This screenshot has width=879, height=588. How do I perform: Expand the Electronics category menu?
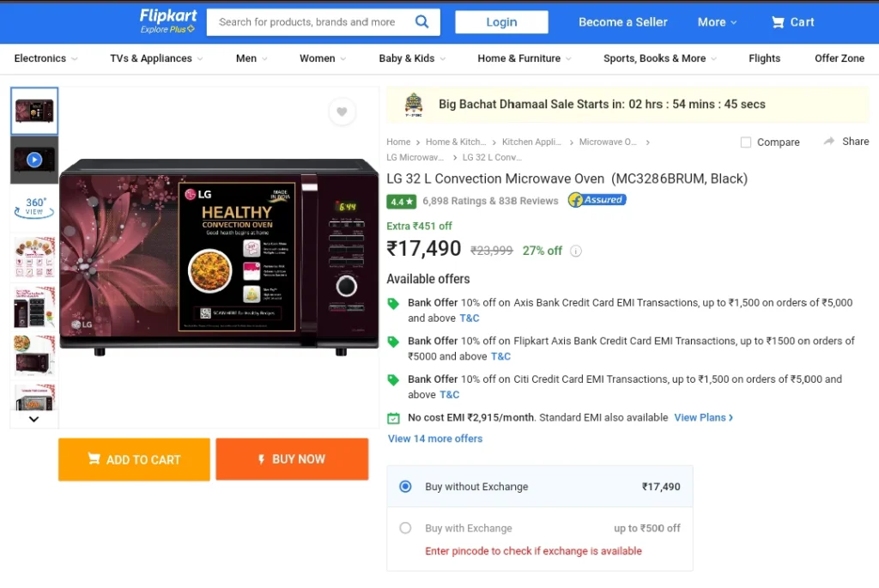pos(46,58)
